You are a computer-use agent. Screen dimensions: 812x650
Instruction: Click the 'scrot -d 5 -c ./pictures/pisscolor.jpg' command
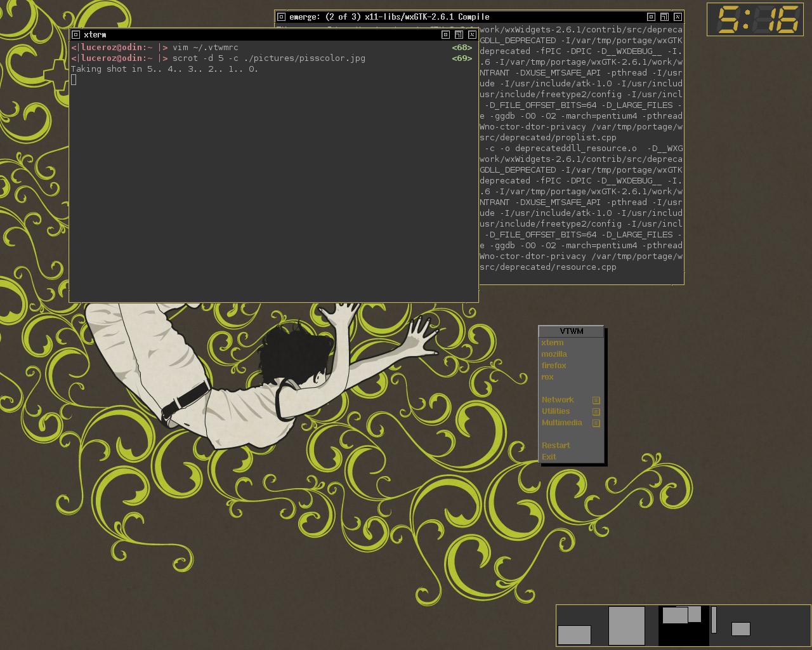tap(269, 58)
